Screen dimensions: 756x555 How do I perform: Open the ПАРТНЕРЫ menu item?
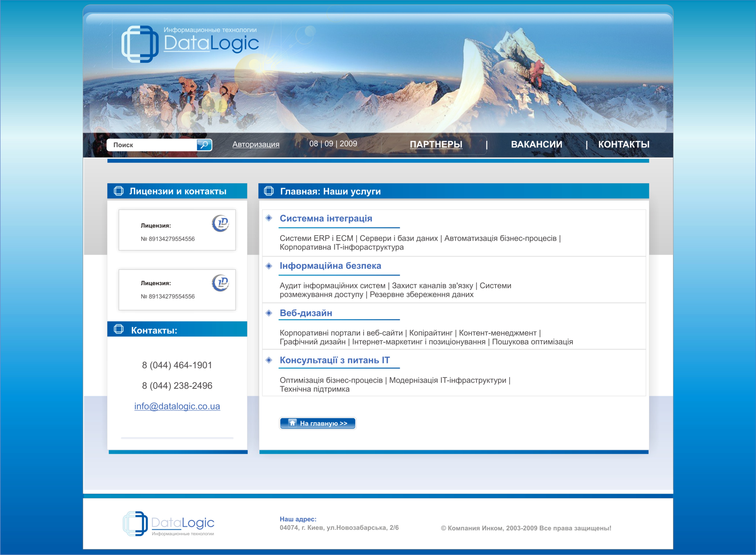click(436, 144)
